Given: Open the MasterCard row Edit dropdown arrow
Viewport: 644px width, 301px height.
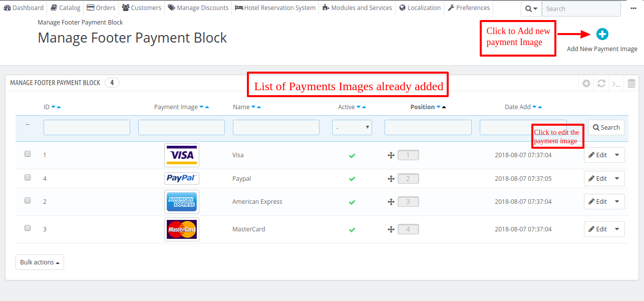Looking at the screenshot, I should pos(617,229).
